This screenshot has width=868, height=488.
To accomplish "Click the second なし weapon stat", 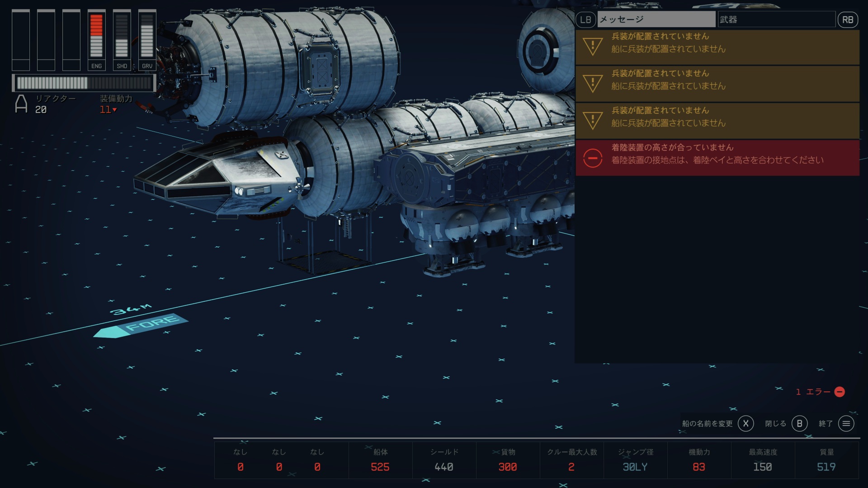I will (279, 460).
